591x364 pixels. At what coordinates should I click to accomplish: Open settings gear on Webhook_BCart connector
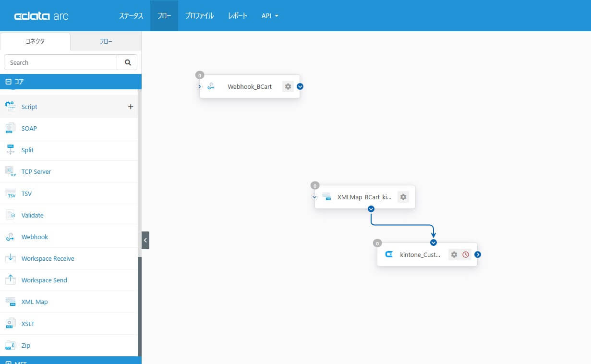288,86
